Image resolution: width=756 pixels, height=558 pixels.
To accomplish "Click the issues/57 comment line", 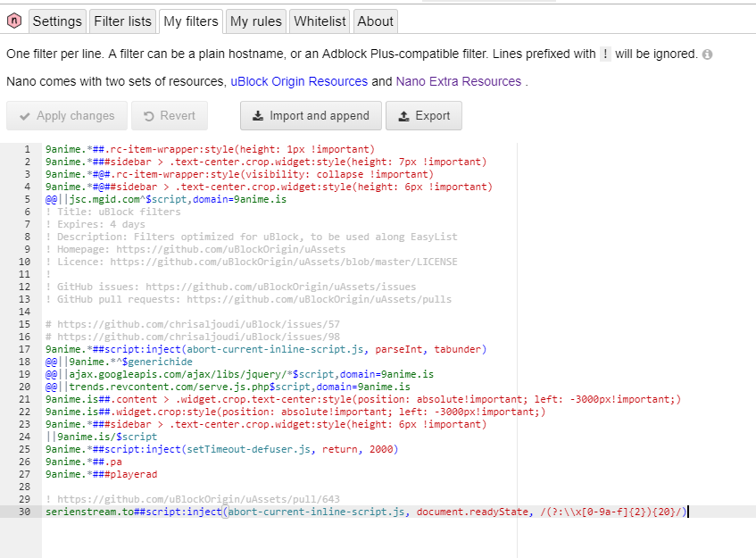I will tap(193, 324).
